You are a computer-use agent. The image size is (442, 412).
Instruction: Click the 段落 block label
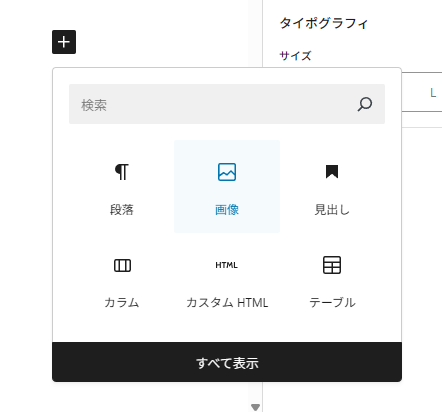click(x=122, y=210)
